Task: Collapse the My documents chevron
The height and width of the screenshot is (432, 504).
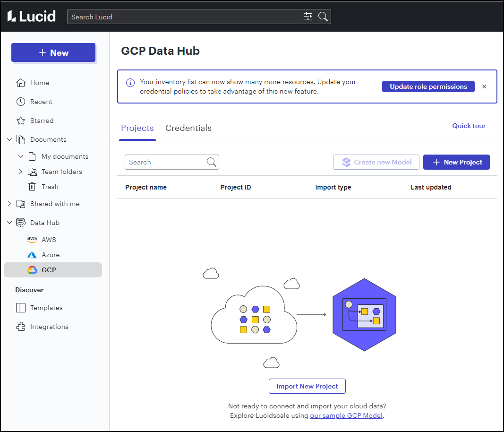Action: click(x=21, y=156)
